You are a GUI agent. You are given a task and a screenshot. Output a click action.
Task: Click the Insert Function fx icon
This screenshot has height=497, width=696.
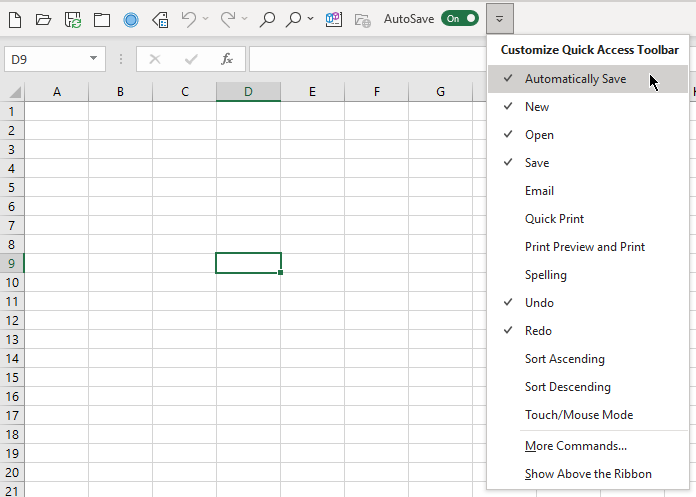click(227, 59)
